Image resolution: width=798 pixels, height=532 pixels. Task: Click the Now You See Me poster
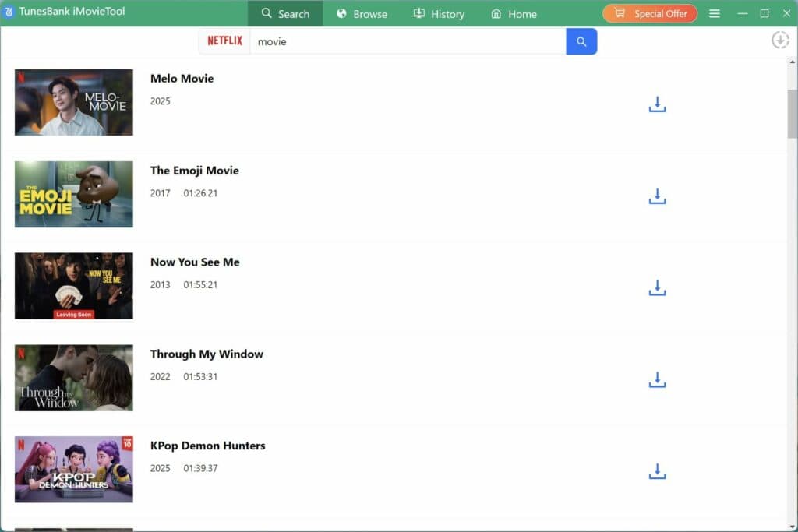coord(73,286)
